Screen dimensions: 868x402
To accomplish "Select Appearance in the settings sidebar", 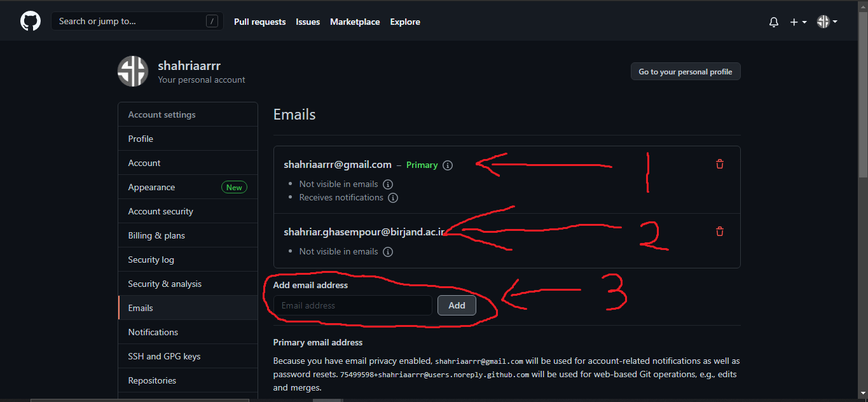I will [x=151, y=187].
